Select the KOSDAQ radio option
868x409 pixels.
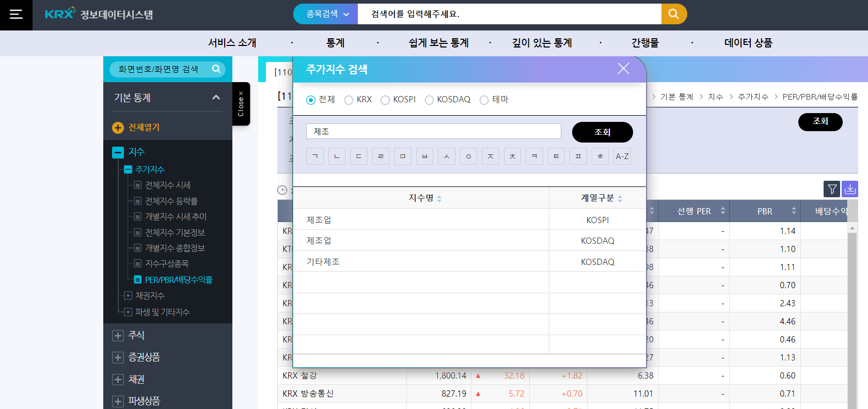click(429, 100)
